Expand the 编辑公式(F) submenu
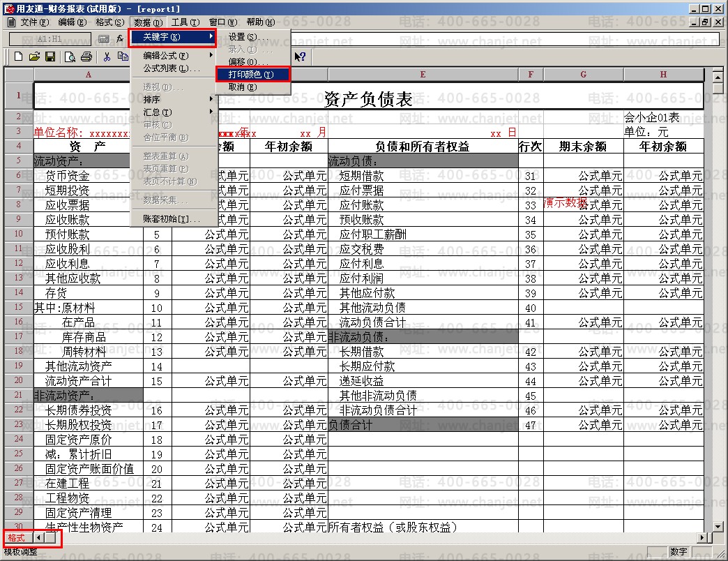The height and width of the screenshot is (561, 728). point(174,56)
